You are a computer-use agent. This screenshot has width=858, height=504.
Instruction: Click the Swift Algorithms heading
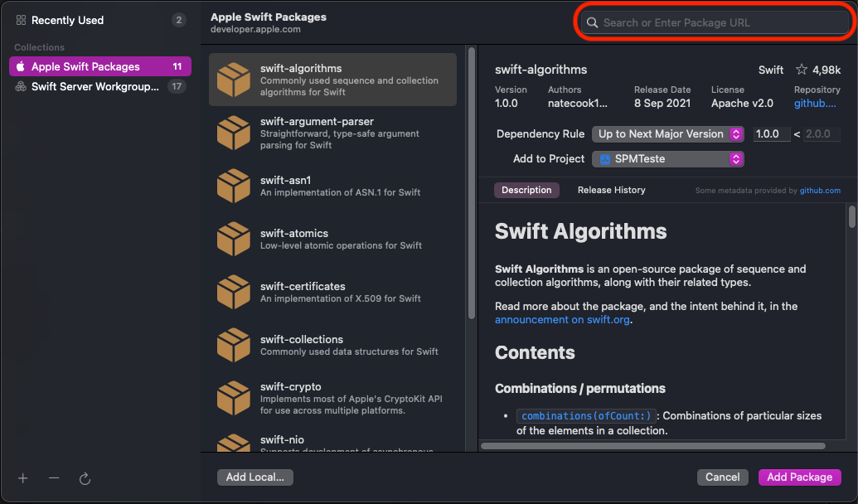pyautogui.click(x=580, y=231)
